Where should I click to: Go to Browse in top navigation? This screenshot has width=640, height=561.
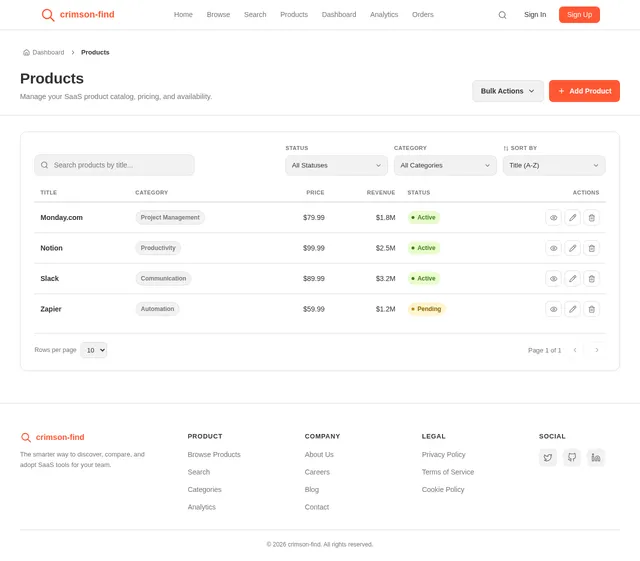click(x=218, y=15)
